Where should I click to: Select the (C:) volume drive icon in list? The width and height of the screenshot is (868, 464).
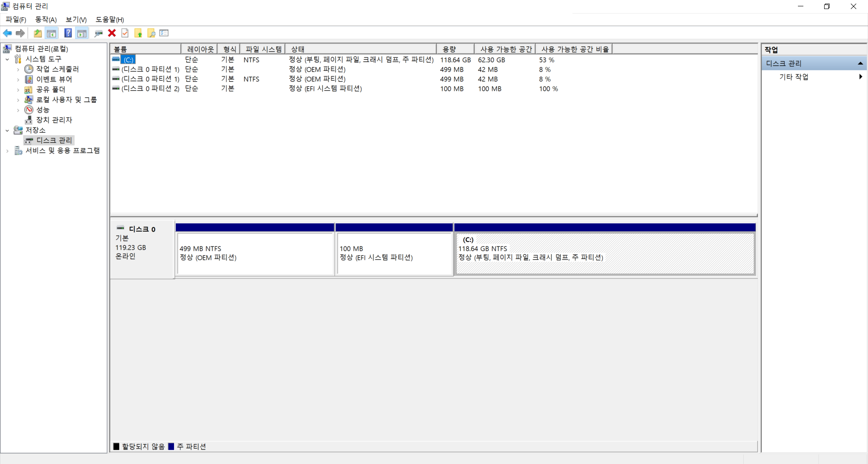click(116, 59)
